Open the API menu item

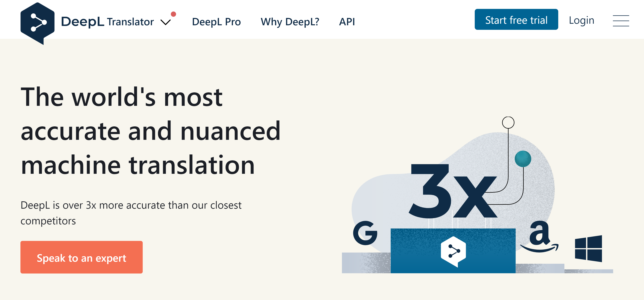(x=347, y=22)
